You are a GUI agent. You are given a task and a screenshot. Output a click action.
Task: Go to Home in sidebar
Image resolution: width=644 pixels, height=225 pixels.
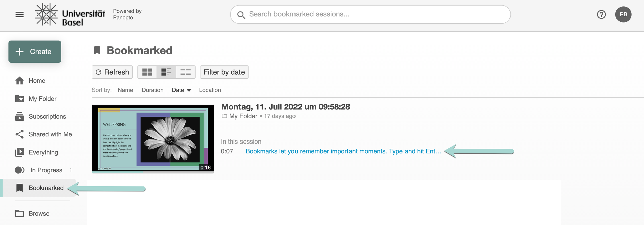(x=37, y=81)
